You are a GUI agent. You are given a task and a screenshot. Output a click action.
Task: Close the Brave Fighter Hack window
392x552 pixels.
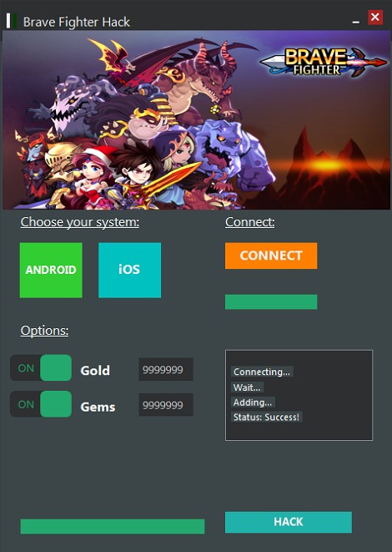coord(375,17)
